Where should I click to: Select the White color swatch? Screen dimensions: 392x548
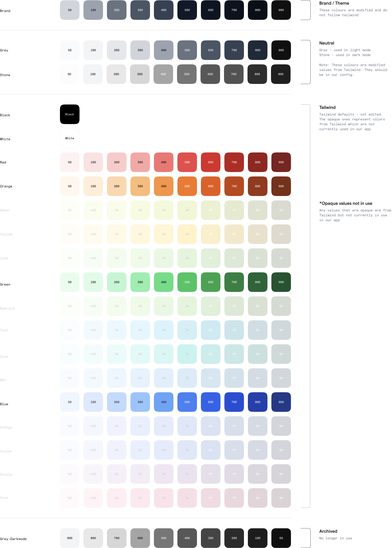(69, 138)
